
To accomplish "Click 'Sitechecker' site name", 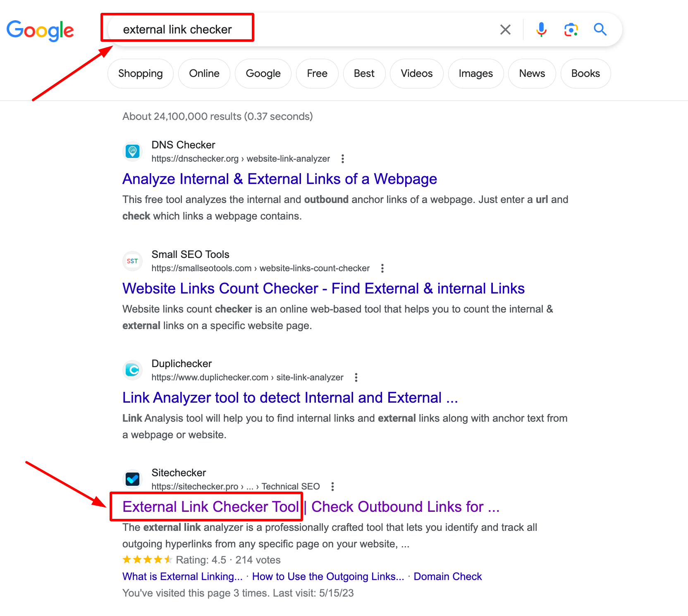I will [x=179, y=473].
